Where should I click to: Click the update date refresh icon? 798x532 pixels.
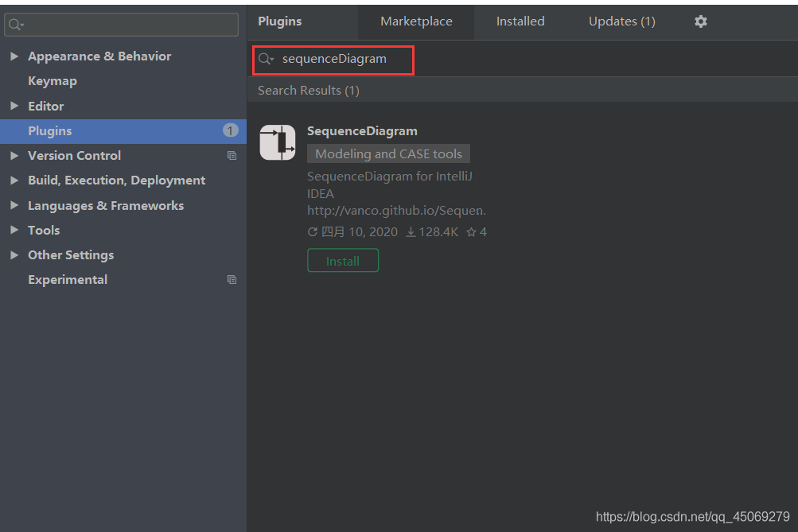click(x=313, y=232)
